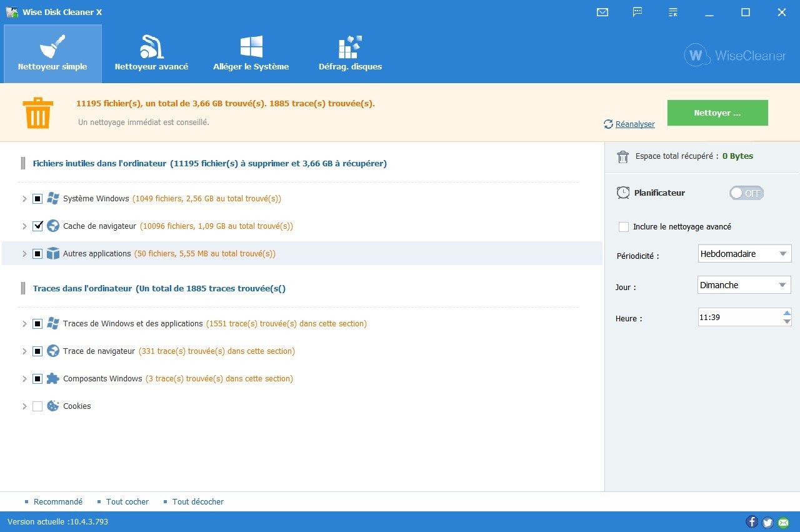Switch to the Nettoyeur avancé tab
This screenshot has height=532, width=800.
click(151, 54)
